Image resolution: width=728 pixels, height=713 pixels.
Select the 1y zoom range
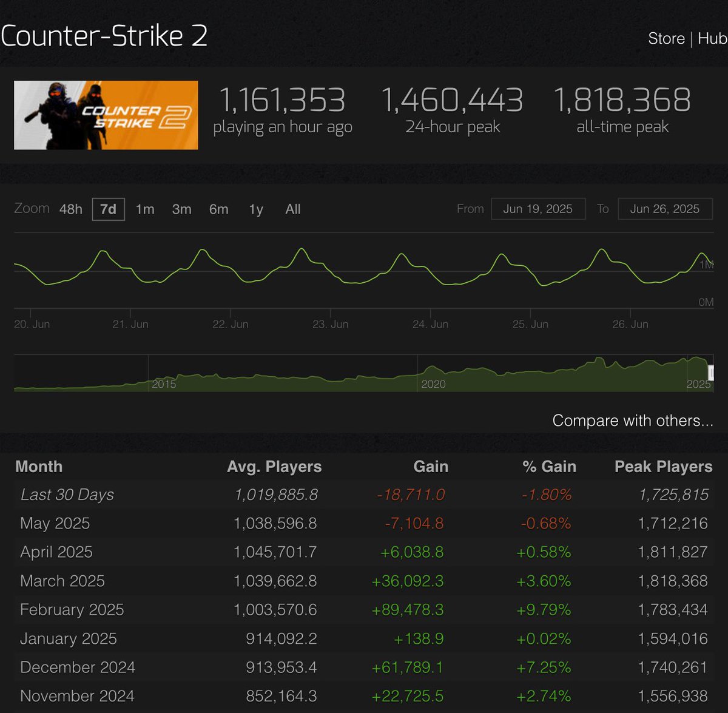(x=256, y=209)
